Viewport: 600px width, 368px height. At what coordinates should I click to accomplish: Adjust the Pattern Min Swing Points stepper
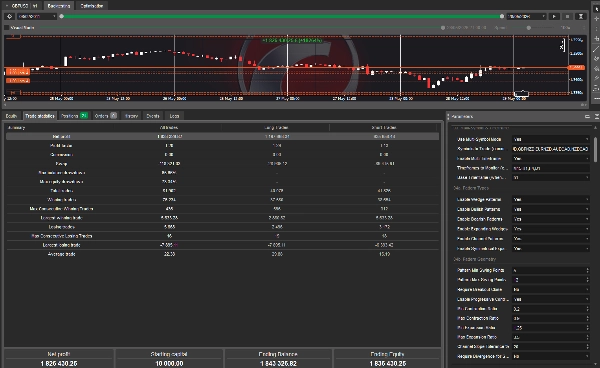(x=587, y=270)
